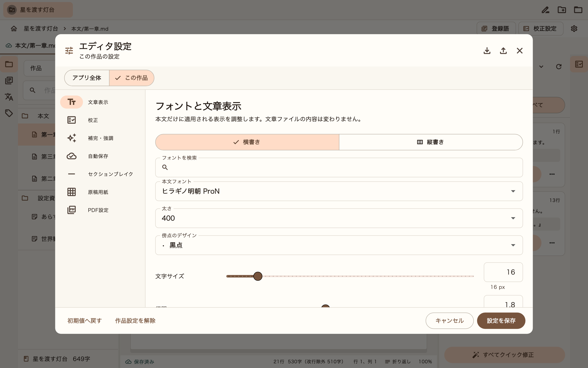Open the PDF設定 settings section
The image size is (588, 368).
coord(100,210)
